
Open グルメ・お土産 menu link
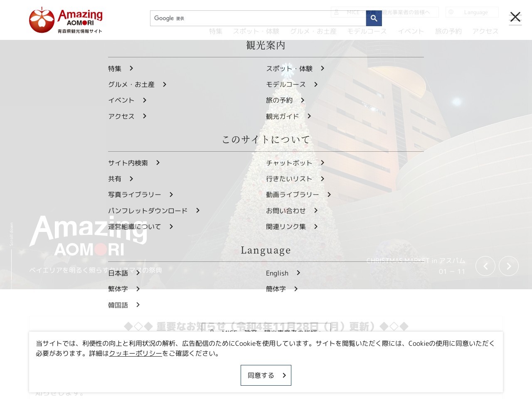tap(137, 84)
